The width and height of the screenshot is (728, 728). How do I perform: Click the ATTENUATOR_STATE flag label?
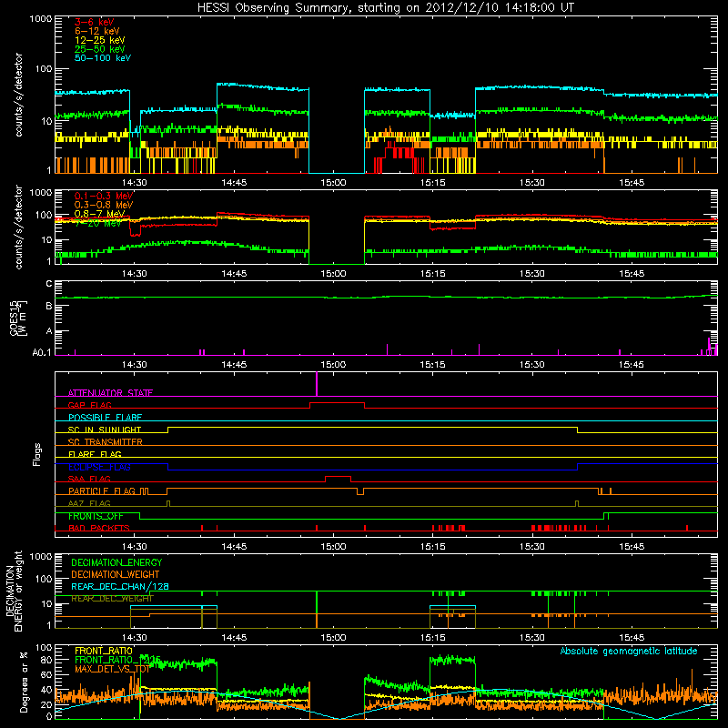[x=110, y=393]
